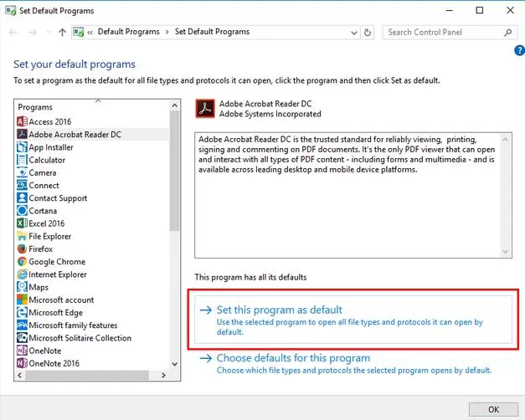Screen dimensions: 525x420
Task: Click the Internet Explorer icon
Action: (22, 274)
